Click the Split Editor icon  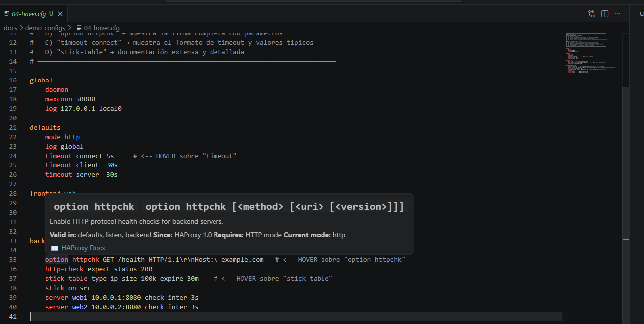point(604,14)
